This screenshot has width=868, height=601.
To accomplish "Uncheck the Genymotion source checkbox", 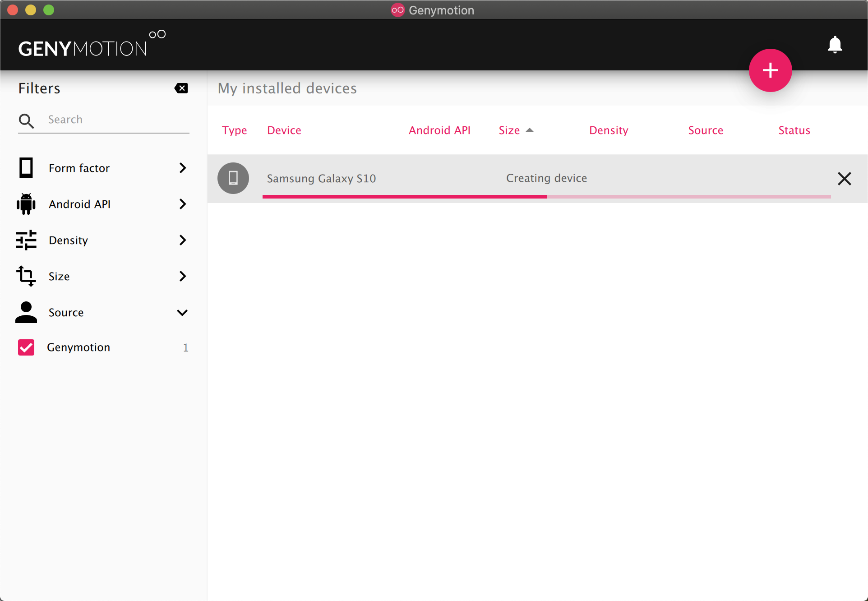I will [x=26, y=347].
